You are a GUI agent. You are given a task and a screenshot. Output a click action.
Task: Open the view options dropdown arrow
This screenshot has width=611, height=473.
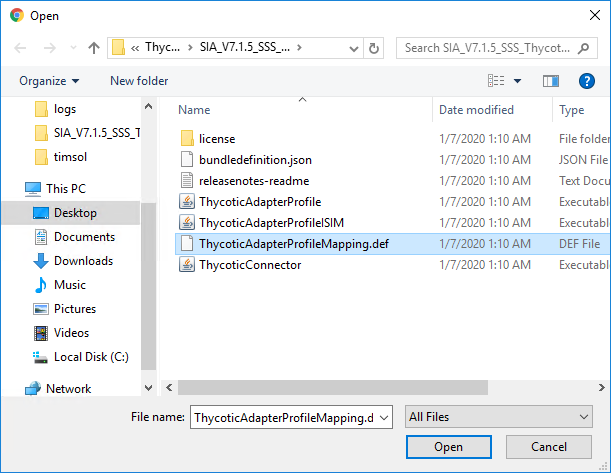coord(517,81)
